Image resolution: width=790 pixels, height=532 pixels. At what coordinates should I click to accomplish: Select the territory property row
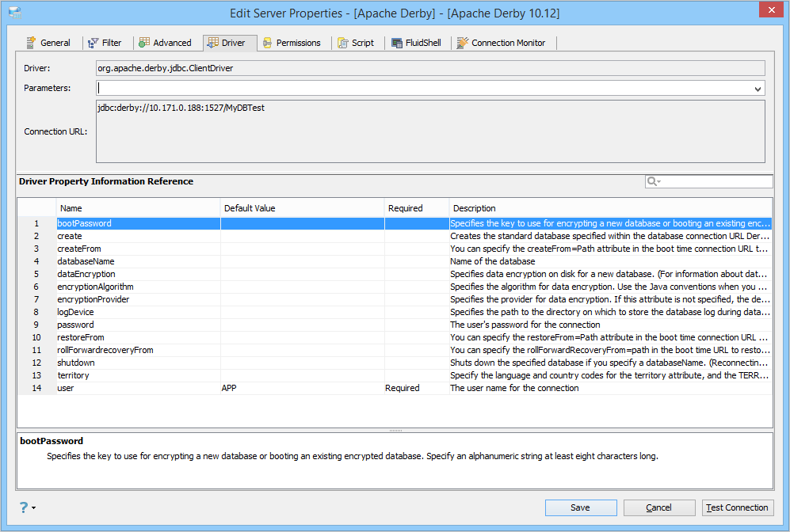[x=395, y=375]
